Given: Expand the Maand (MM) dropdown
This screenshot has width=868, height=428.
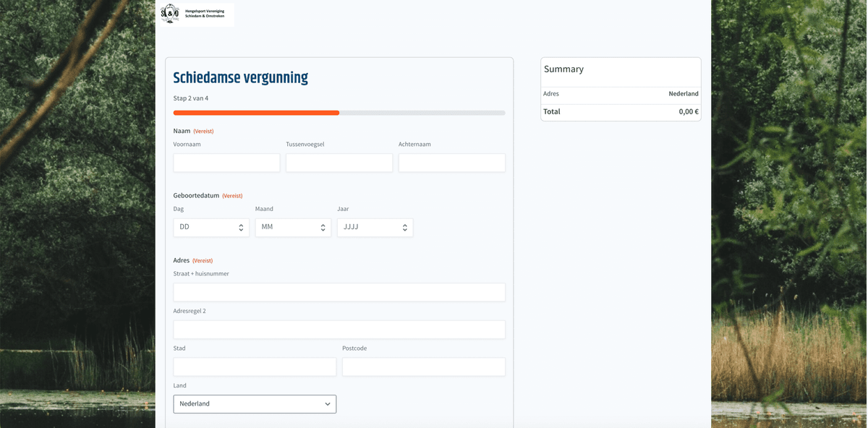Looking at the screenshot, I should coord(293,227).
